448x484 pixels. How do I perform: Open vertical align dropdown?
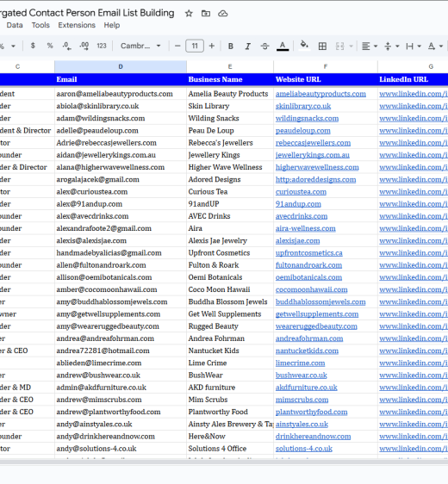tap(391, 46)
